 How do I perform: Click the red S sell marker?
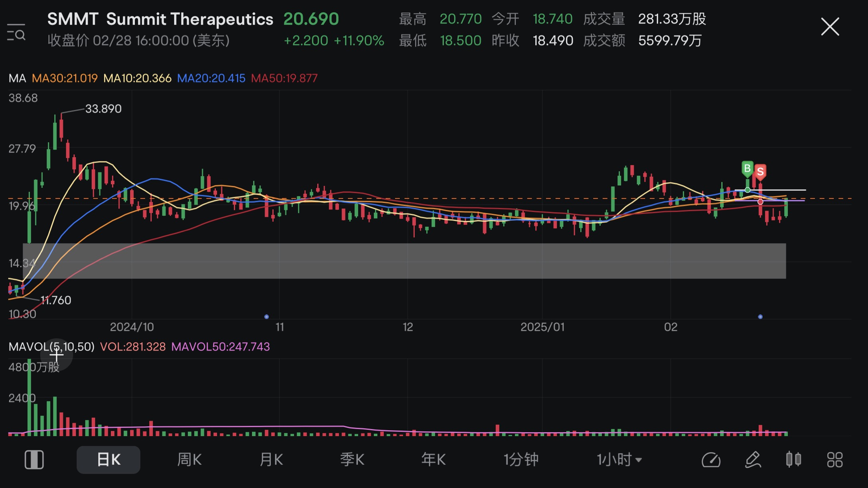pos(760,172)
